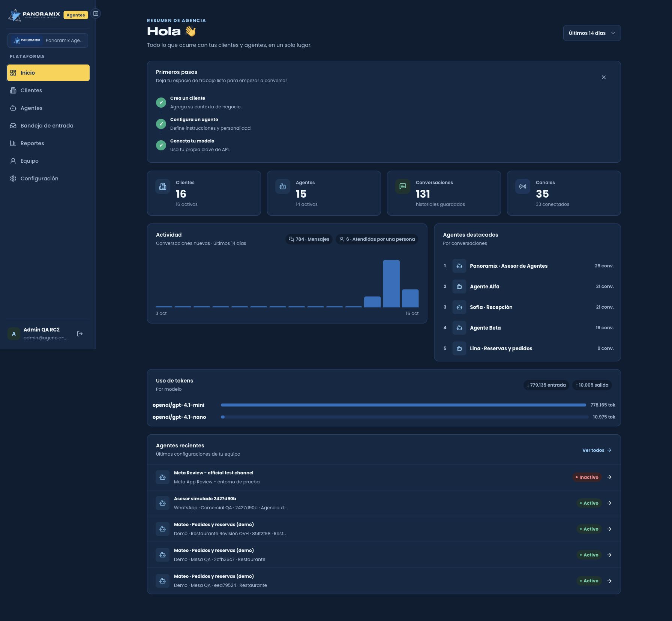Image resolution: width=672 pixels, height=621 pixels.
Task: Open Bandeja de entrada in the sidebar
Action: [x=48, y=126]
